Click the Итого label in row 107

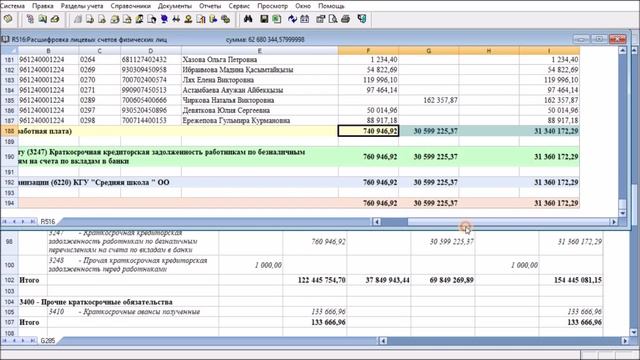click(x=29, y=322)
